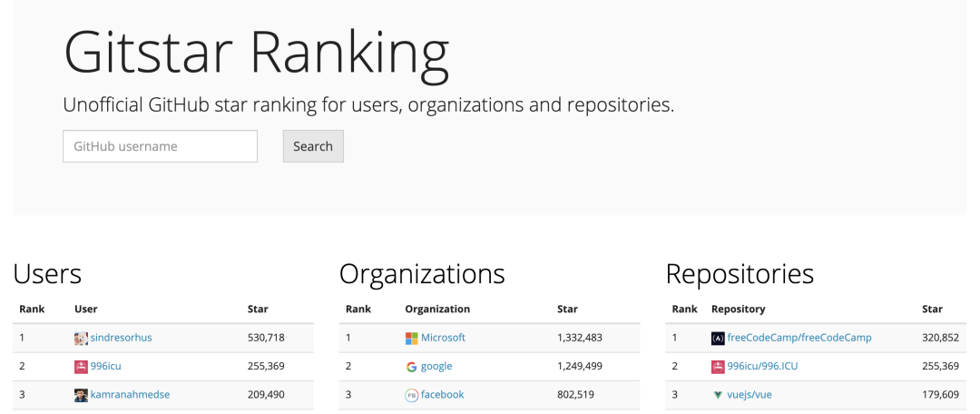Click the Facebook organization logo icon
The width and height of the screenshot is (980, 414).
(411, 395)
